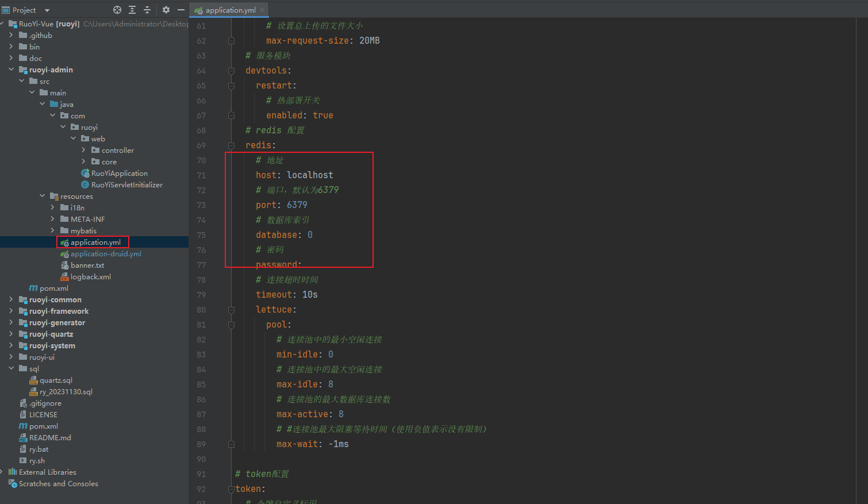This screenshot has width=868, height=504.
Task: Open the Project view dropdown
Action: pos(47,10)
